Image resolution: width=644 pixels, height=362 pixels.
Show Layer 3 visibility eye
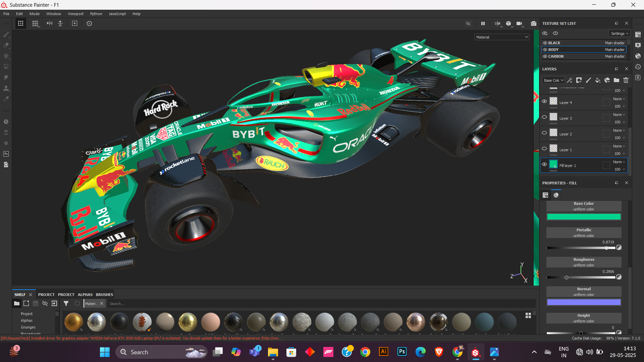(544, 117)
